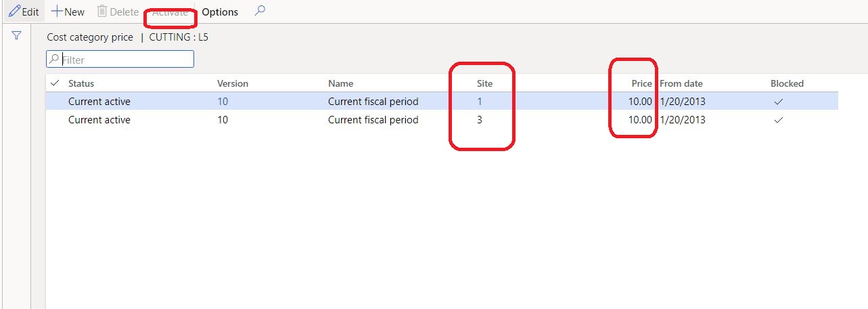Sort by the Status column header
The width and height of the screenshot is (868, 309).
click(81, 83)
